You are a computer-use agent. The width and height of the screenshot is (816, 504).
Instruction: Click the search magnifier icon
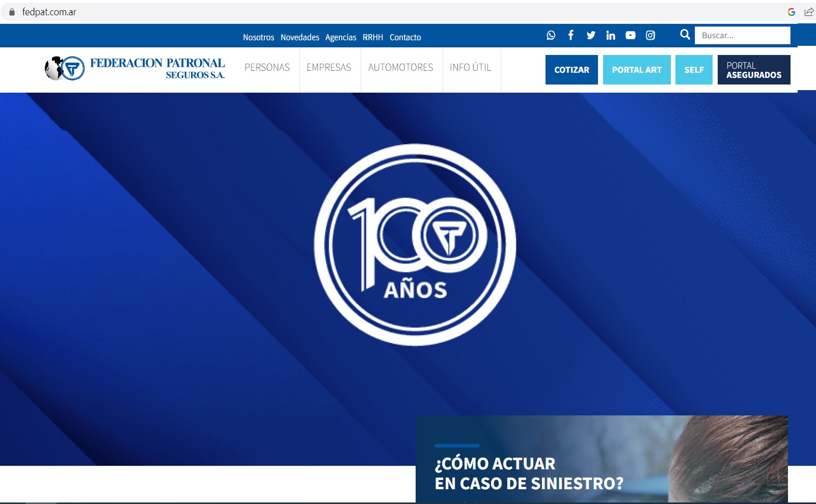[x=685, y=35]
